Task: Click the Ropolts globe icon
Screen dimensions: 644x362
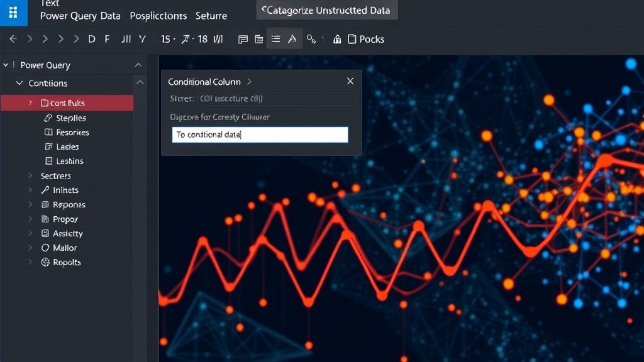Action: [45, 262]
